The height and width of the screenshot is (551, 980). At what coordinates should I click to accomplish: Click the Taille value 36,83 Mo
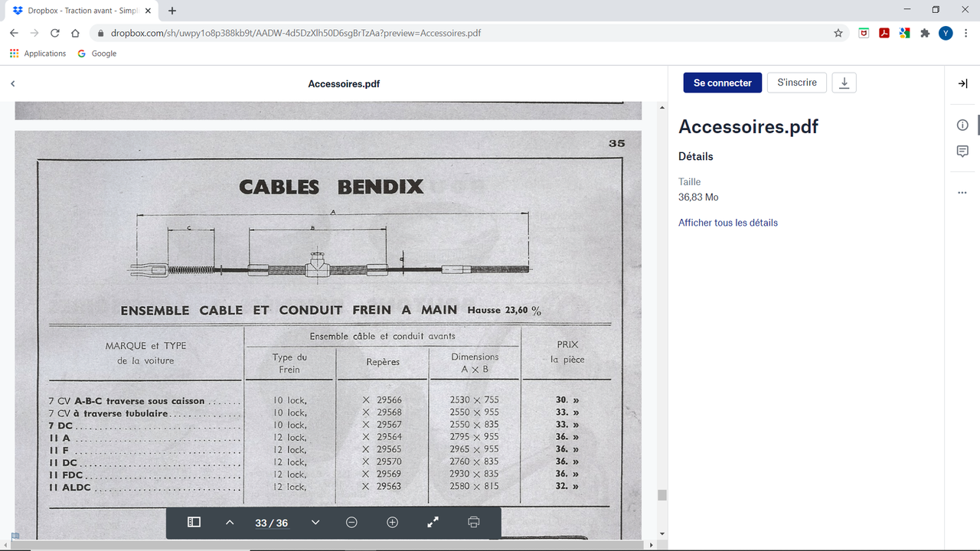698,197
